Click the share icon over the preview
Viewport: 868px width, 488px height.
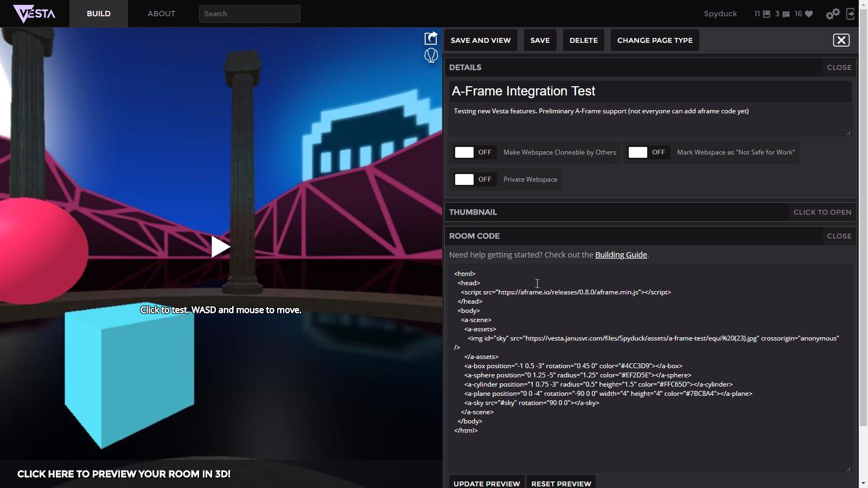click(x=431, y=38)
